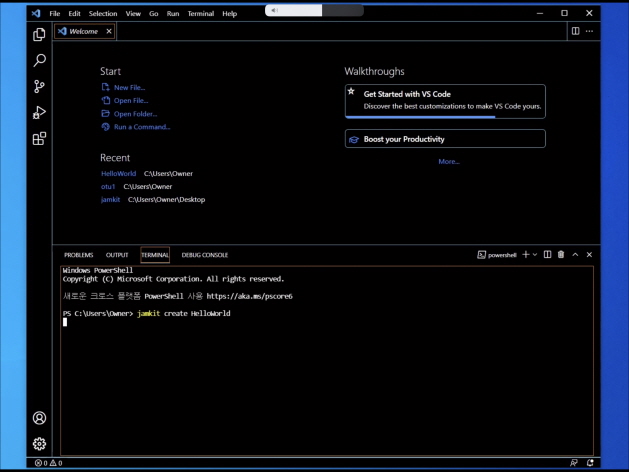Switch to the OUTPUT panel tab
This screenshot has height=472, width=629.
click(x=117, y=255)
